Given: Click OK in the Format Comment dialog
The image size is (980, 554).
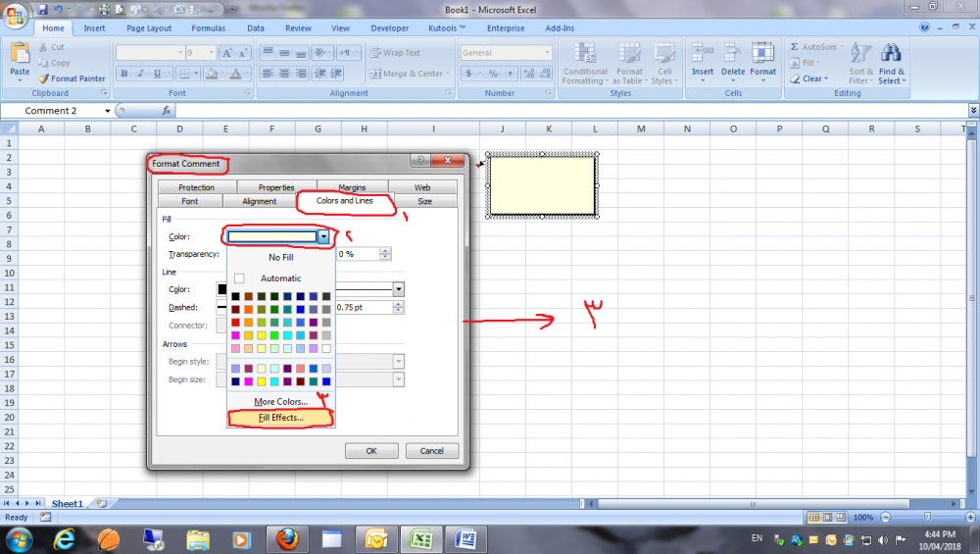Looking at the screenshot, I should point(371,451).
